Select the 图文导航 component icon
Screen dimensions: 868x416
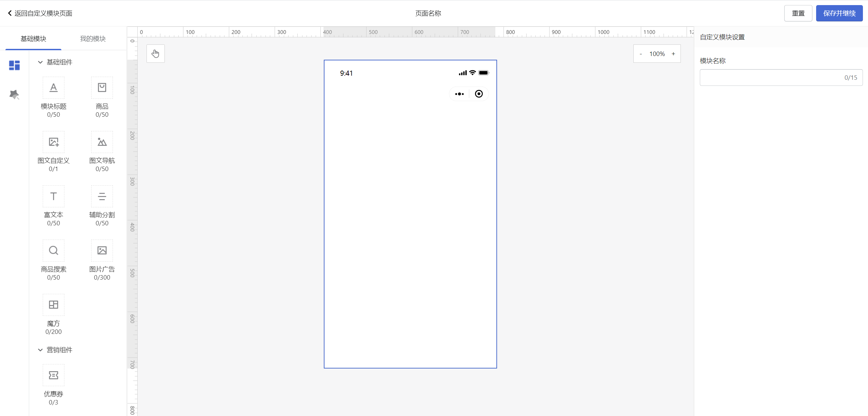pos(102,142)
